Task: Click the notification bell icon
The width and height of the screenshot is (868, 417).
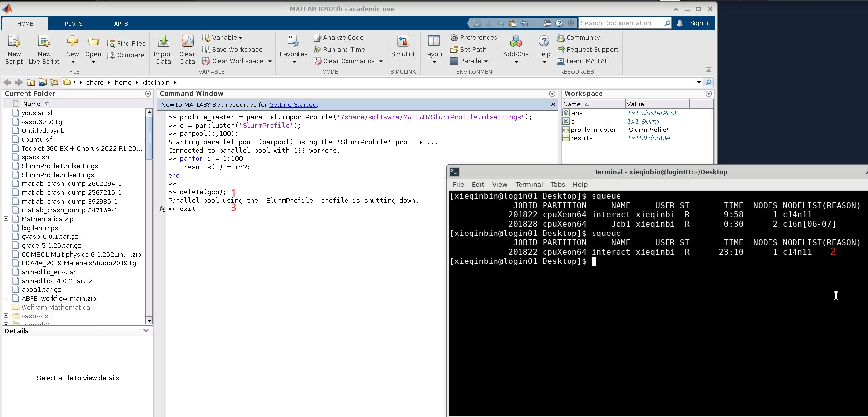Action: [x=680, y=23]
